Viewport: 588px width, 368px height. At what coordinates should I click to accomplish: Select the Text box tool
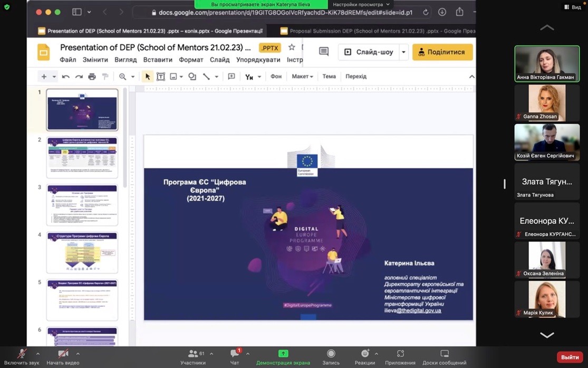[x=161, y=77]
